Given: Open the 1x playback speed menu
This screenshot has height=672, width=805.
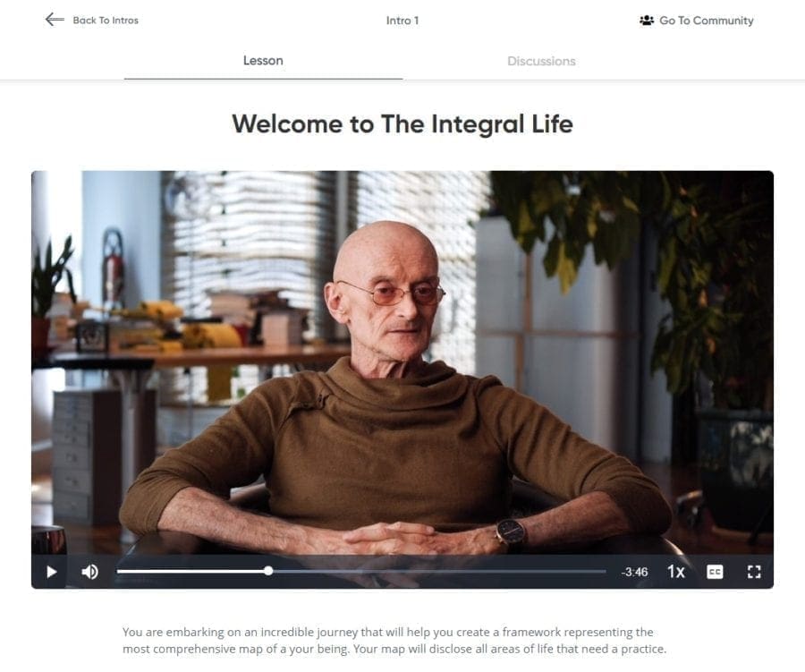Looking at the screenshot, I should pos(675,572).
